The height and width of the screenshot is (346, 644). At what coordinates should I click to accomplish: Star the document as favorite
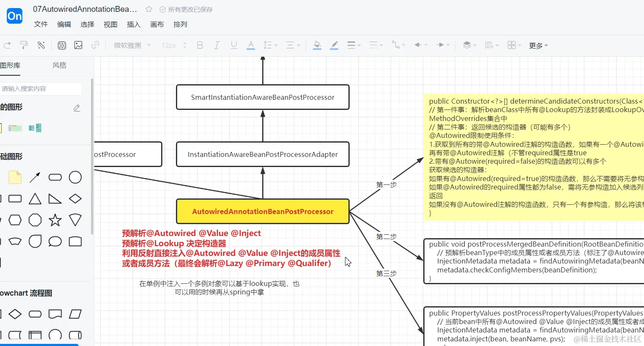pos(149,9)
